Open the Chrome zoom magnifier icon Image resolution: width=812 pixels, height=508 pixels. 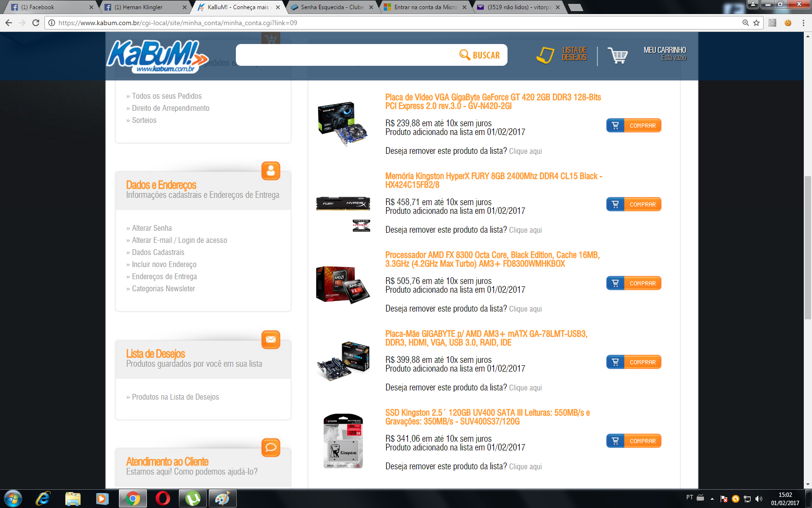(x=746, y=23)
